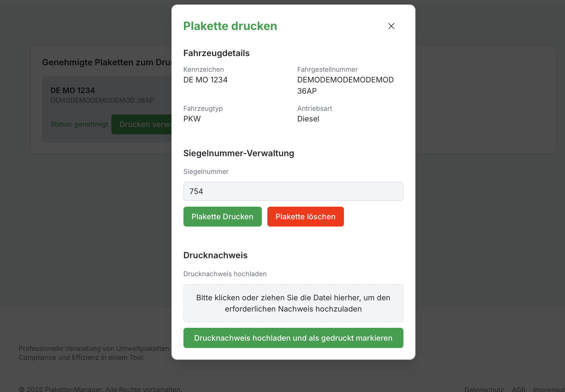
Task: Click the Kennzeichen value in the dialog
Action: [205, 80]
